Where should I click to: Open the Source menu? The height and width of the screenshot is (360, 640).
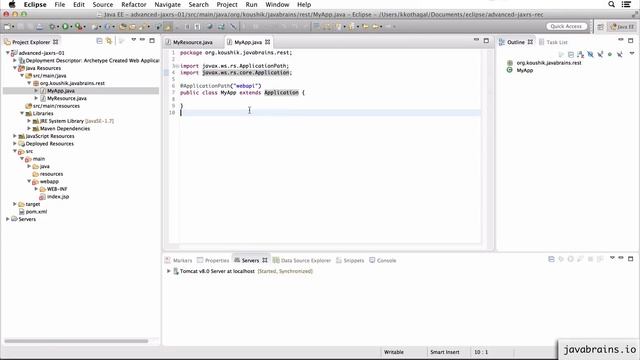103,4
